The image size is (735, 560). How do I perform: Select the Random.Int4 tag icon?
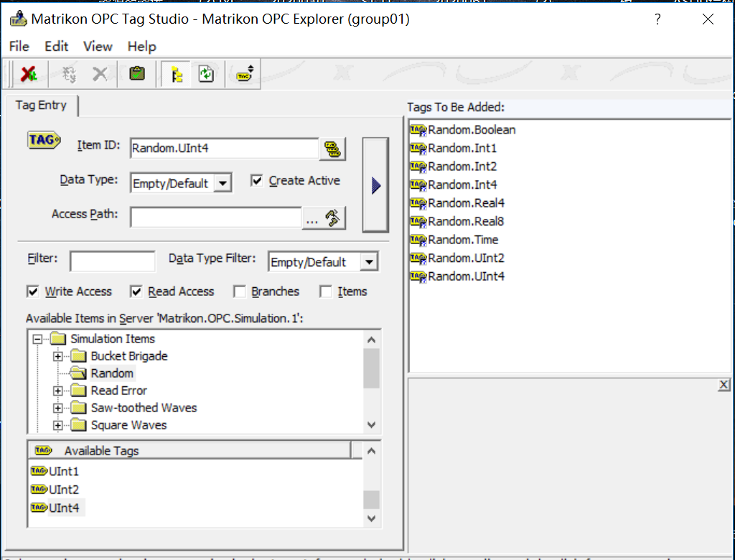tap(418, 185)
